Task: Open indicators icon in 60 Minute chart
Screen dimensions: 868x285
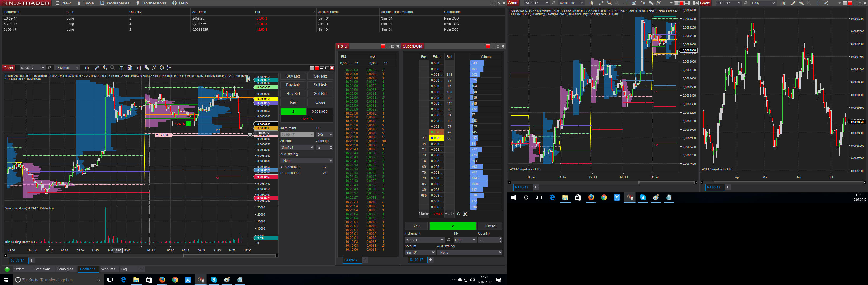Action: pyautogui.click(x=651, y=3)
